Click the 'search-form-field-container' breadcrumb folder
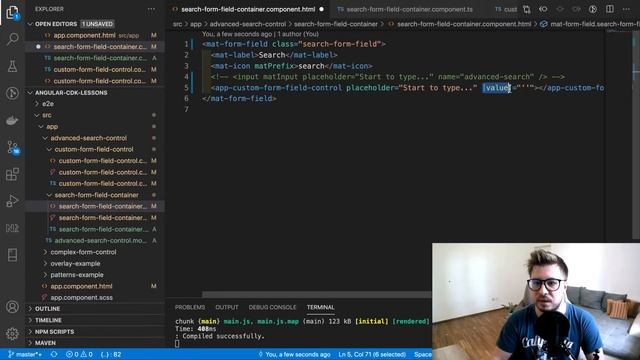Image resolution: width=640 pixels, height=360 pixels. pos(336,24)
